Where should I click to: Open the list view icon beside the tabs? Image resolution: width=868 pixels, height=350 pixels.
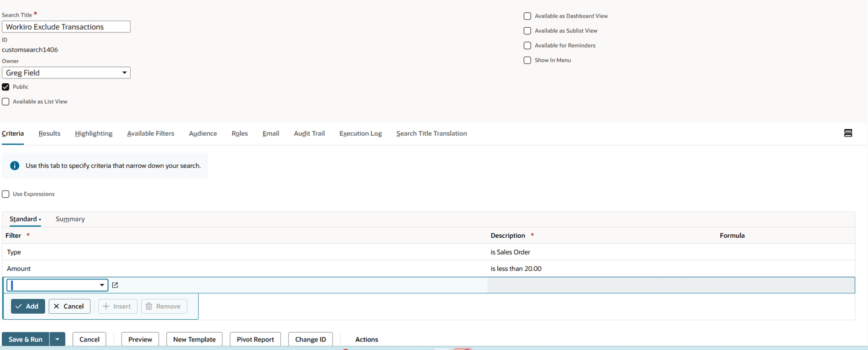[x=848, y=133]
